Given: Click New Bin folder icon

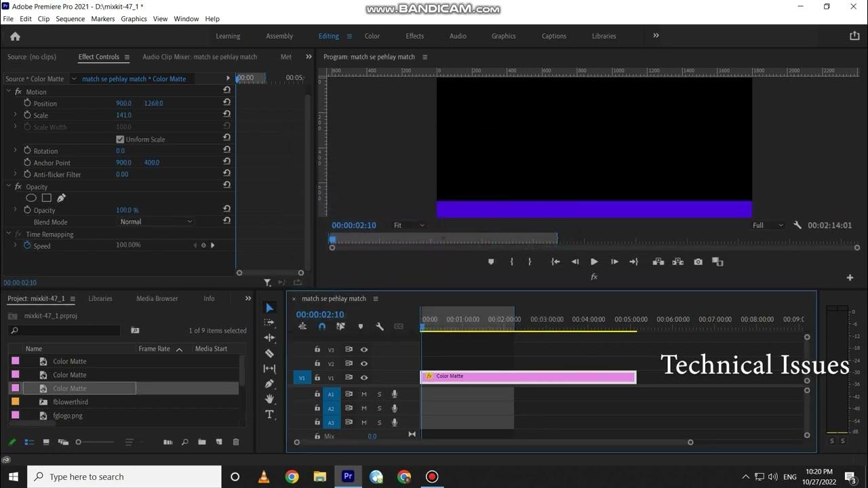Looking at the screenshot, I should click(x=201, y=442).
